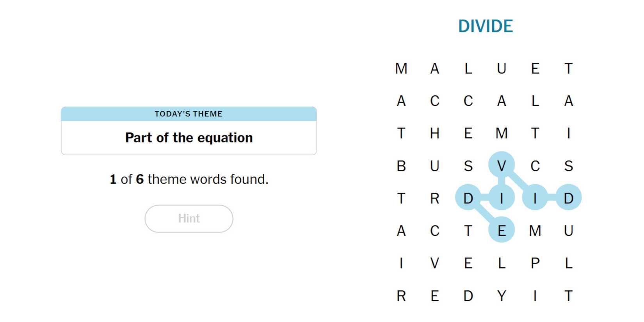Click the Hint button
The width and height of the screenshot is (644, 322).
pyautogui.click(x=189, y=219)
